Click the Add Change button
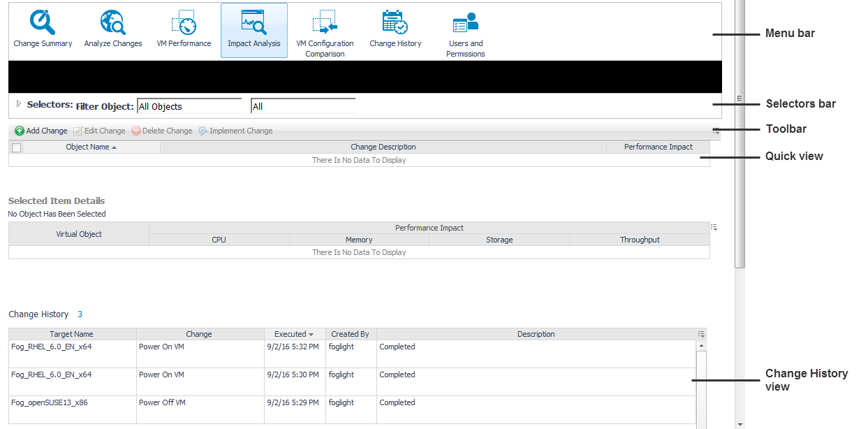This screenshot has height=429, width=868. coord(41,131)
